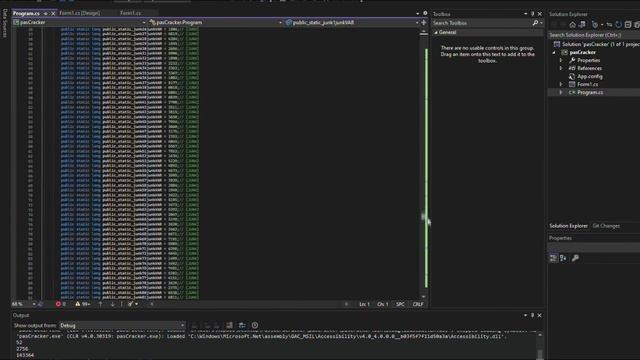Open the Toolbox window options dropdown
Image resolution: width=640 pixels, height=360 pixels.
tap(525, 14)
